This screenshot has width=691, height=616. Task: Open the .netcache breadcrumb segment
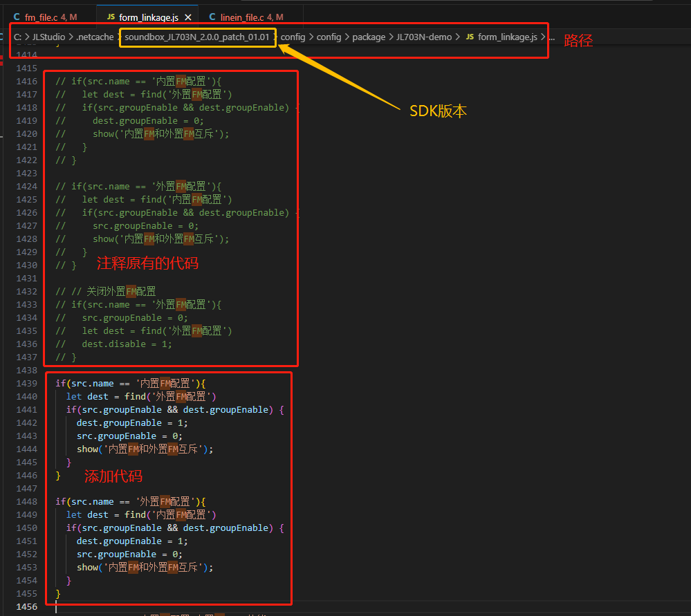click(94, 37)
